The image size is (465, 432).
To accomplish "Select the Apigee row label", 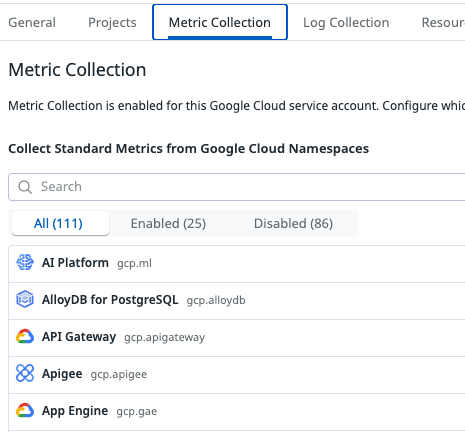I will pos(62,374).
